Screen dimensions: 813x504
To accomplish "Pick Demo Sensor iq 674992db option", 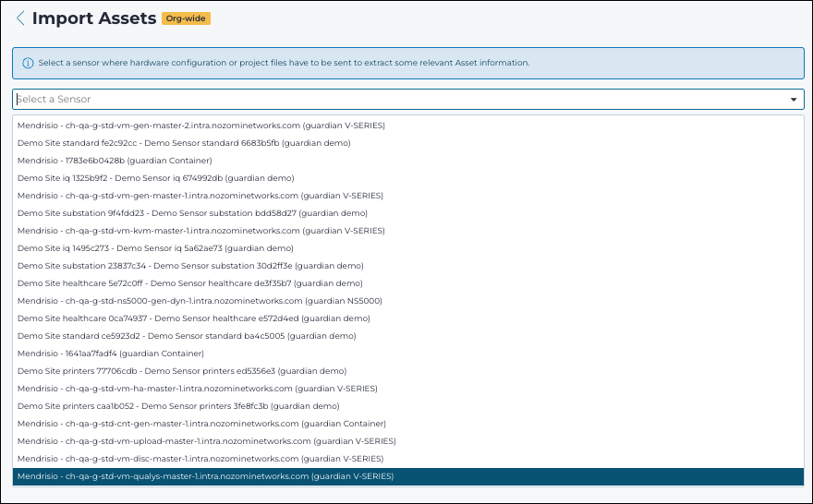I will 408,178.
